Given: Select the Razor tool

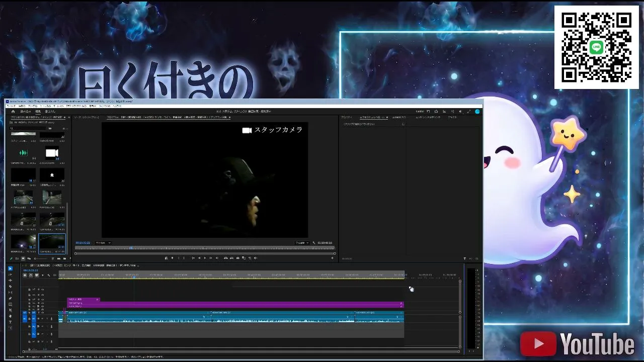Looking at the screenshot, I should [x=10, y=287].
